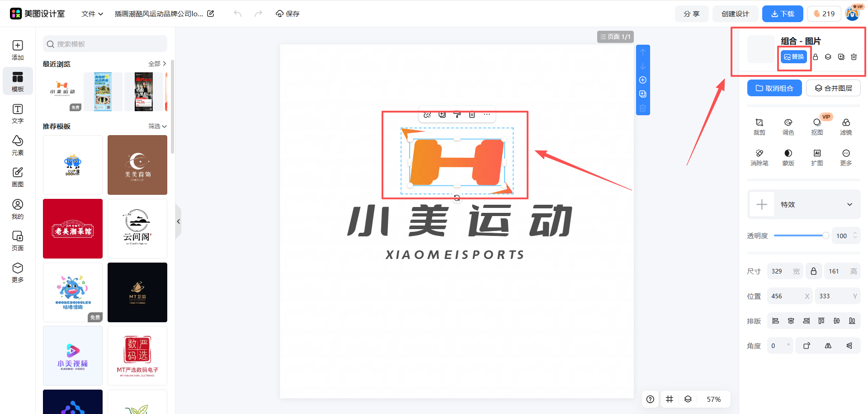The height and width of the screenshot is (414, 868).
Task: Click the blue 替换 replace button
Action: (794, 56)
